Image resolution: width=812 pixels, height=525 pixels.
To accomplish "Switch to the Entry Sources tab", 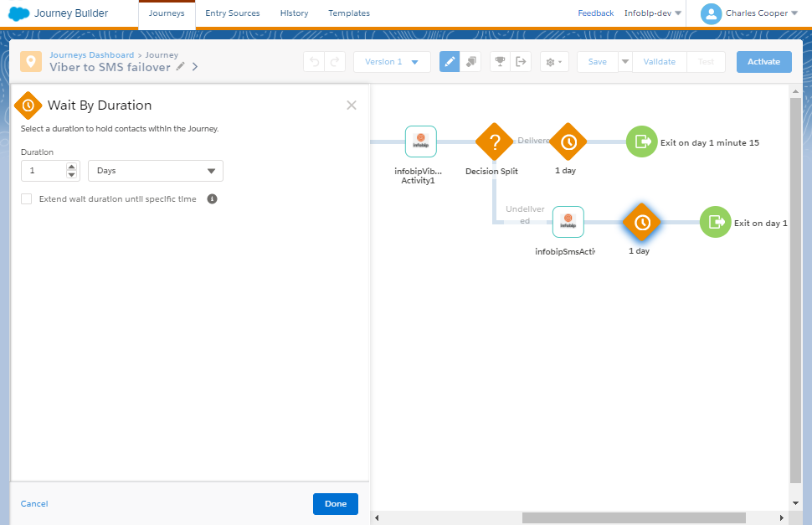I will [x=233, y=13].
